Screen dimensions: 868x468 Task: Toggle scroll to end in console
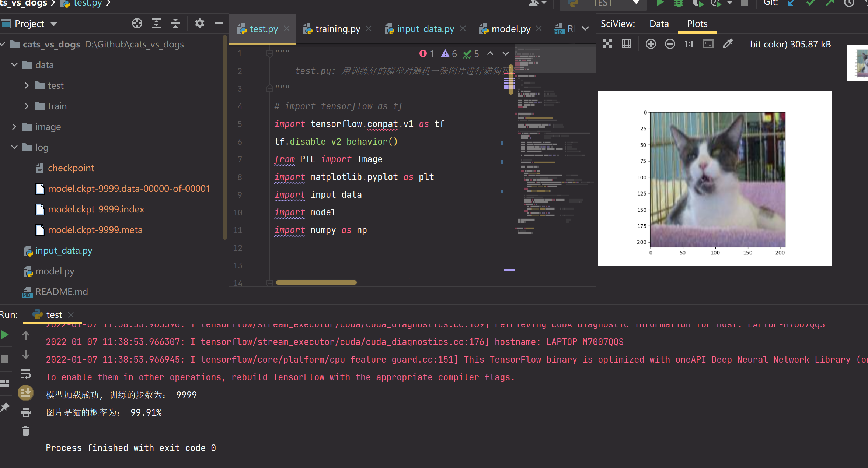click(x=25, y=393)
